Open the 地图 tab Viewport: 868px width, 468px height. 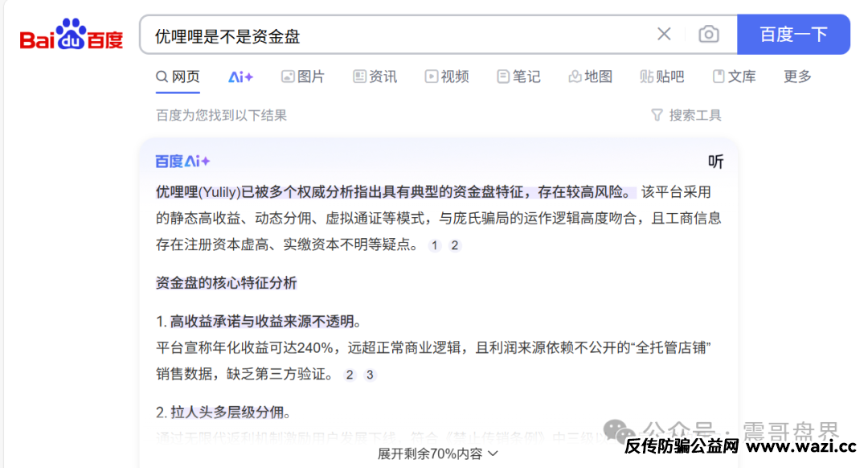591,76
